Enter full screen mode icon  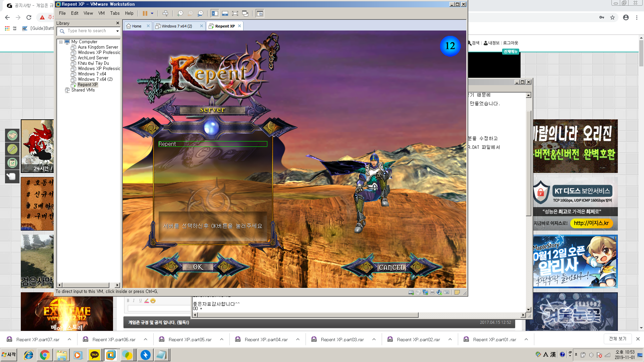[235, 13]
